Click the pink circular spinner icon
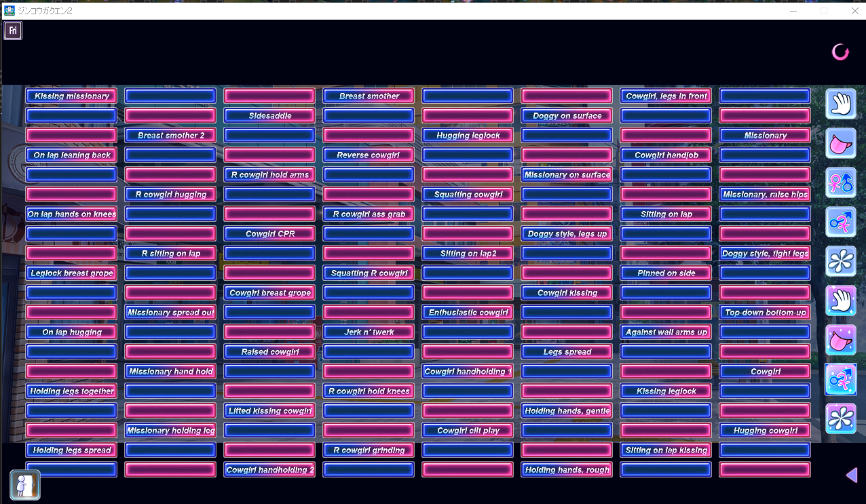Image resolution: width=866 pixels, height=504 pixels. point(840,52)
